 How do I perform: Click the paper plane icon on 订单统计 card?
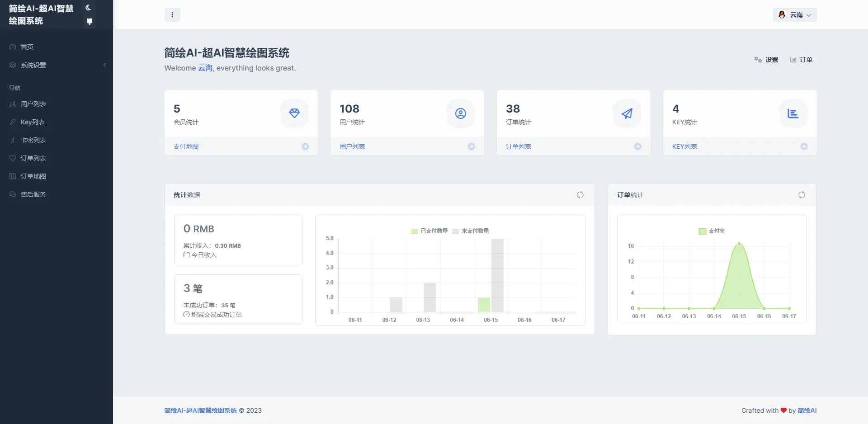coord(627,113)
